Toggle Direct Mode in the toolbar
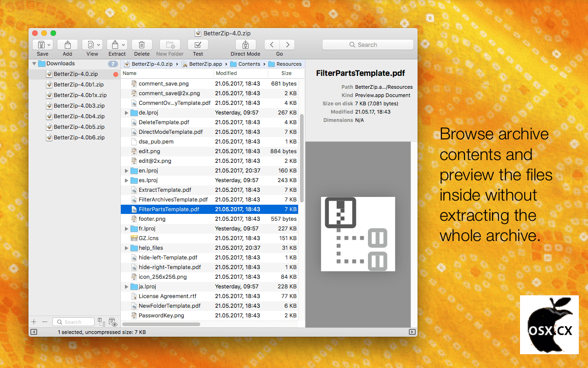The image size is (588, 368). click(245, 45)
